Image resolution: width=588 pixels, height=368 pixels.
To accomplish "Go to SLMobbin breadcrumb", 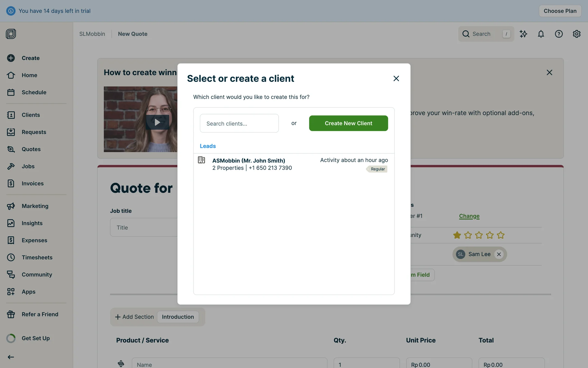I will 92,34.
